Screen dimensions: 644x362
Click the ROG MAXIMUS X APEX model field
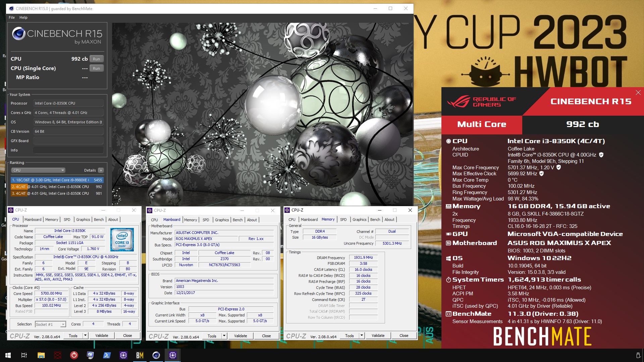206,239
